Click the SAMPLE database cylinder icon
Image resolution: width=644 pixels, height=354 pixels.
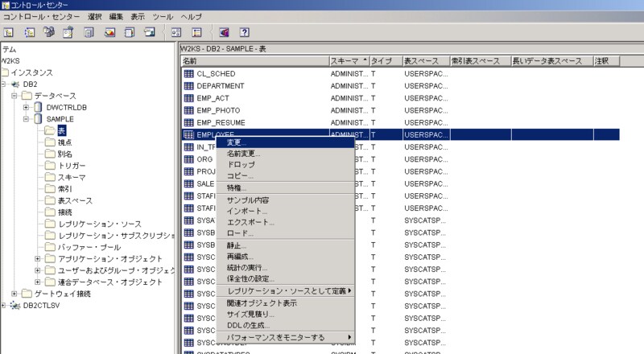(38, 119)
